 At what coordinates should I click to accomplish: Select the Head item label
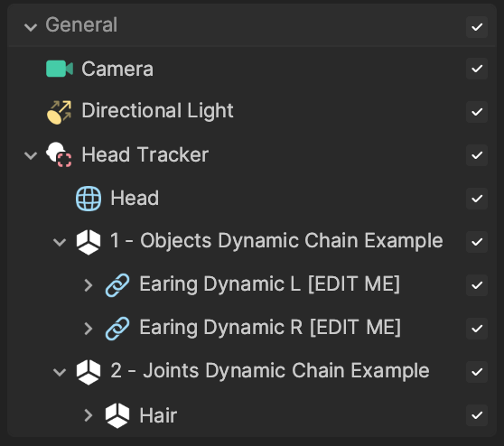[135, 198]
